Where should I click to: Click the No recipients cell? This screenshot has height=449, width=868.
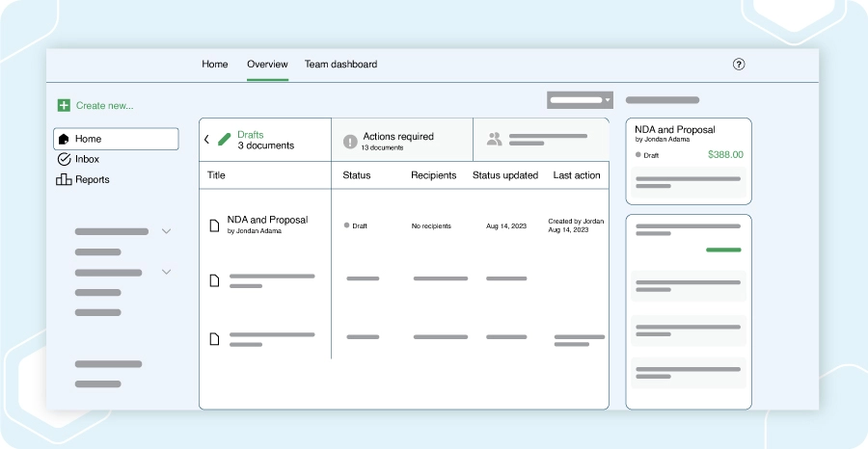(x=431, y=226)
